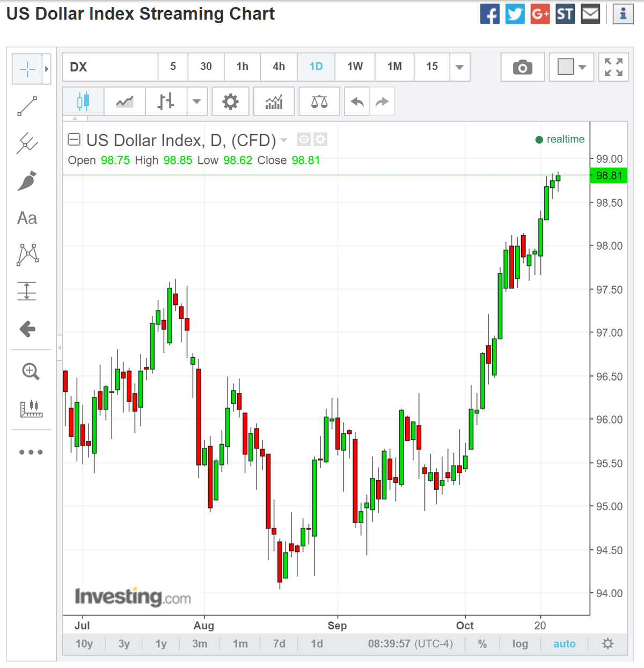644x668 pixels.
Task: Select the brush drawing tool
Action: click(x=27, y=181)
